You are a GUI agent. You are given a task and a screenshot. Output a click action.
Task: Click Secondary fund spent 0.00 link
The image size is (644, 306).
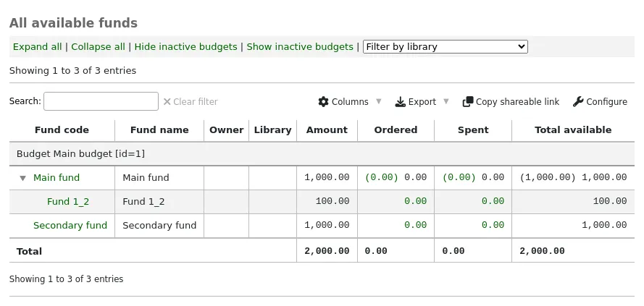point(493,225)
